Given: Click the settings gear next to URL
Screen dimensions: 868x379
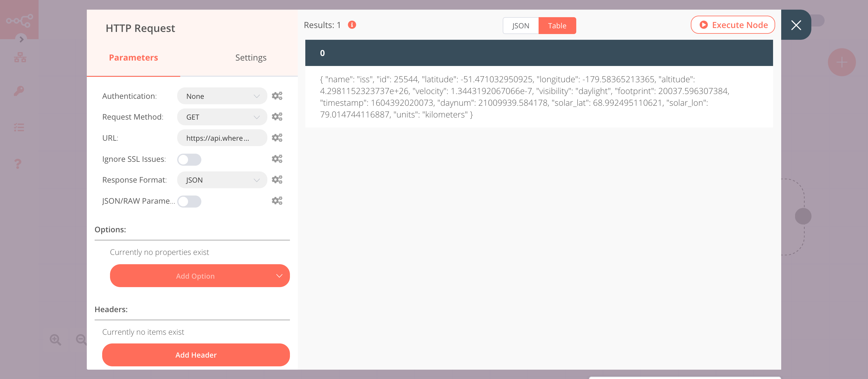Looking at the screenshot, I should point(277,138).
